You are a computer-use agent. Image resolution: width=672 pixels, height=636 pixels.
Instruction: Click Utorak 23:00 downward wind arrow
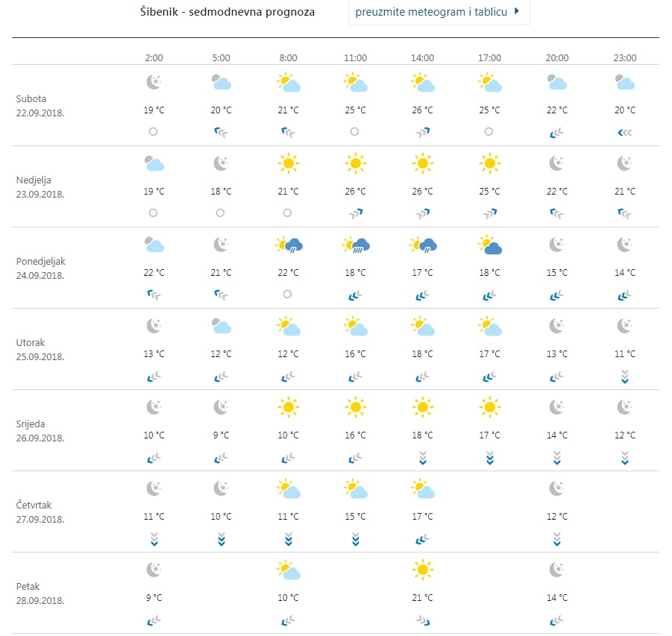click(625, 377)
